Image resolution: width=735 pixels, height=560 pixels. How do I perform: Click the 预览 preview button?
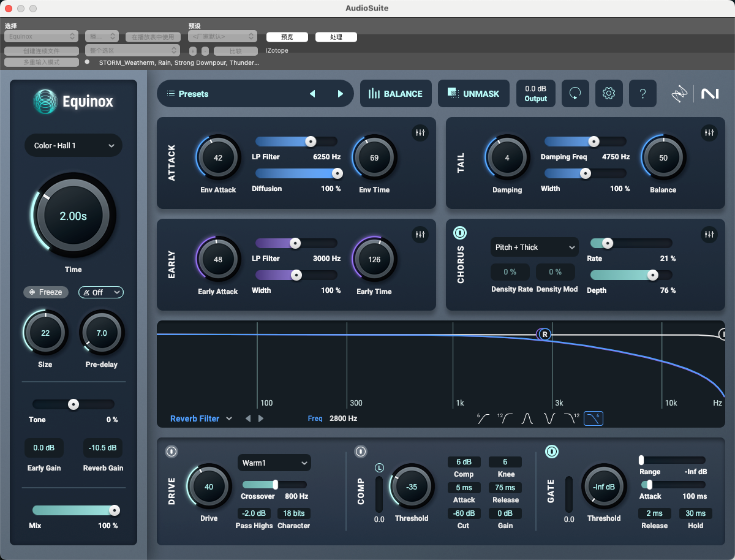pyautogui.click(x=287, y=37)
